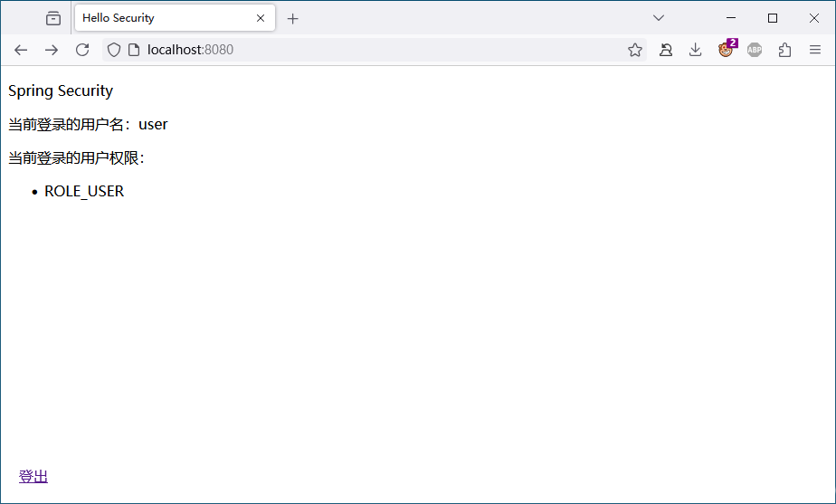
Task: Click the text 当前登录的用户名：user
Action: click(88, 124)
